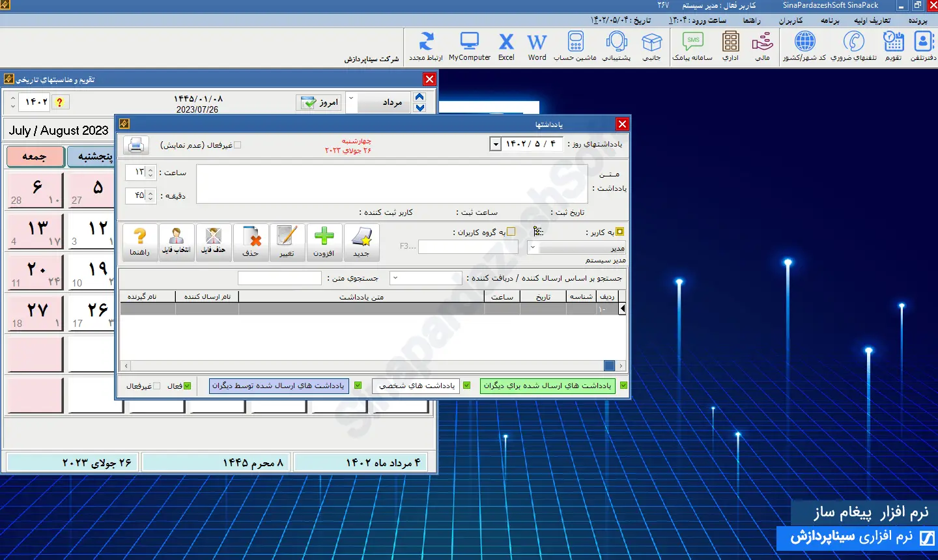Screen dimensions: 938x560
Task: Click the printer icon in notes window
Action: pyautogui.click(x=136, y=145)
